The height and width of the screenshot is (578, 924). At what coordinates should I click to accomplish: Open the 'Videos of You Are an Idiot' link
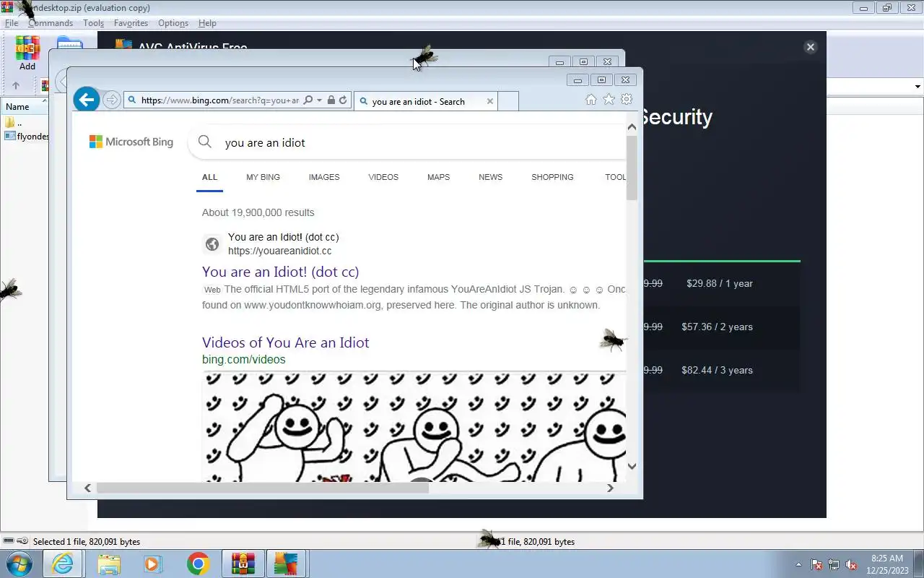pyautogui.click(x=285, y=342)
